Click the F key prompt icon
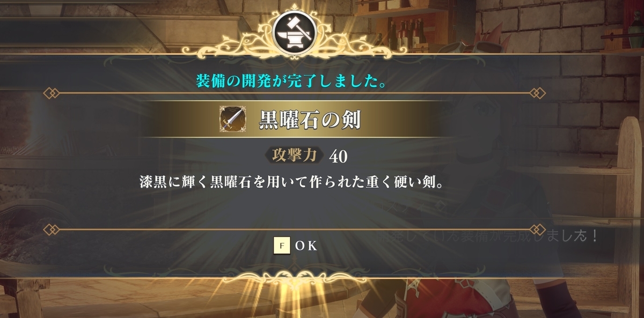The image size is (644, 318). (282, 246)
